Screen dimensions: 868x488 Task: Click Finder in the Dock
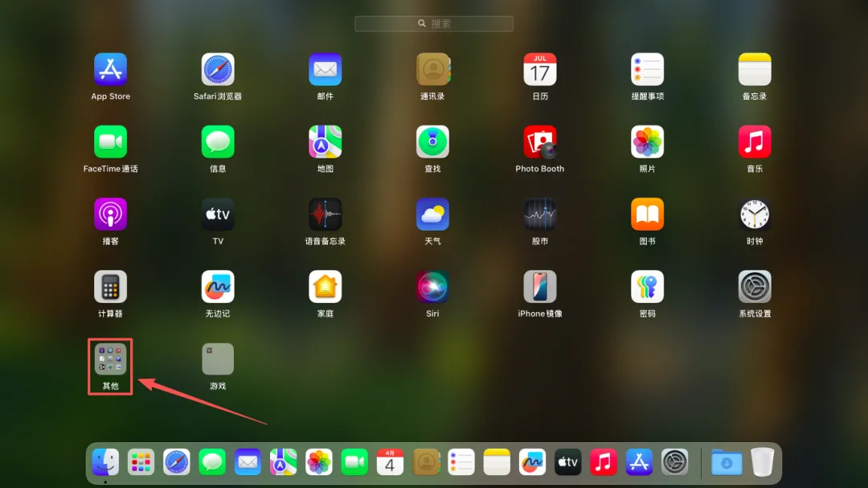[105, 462]
